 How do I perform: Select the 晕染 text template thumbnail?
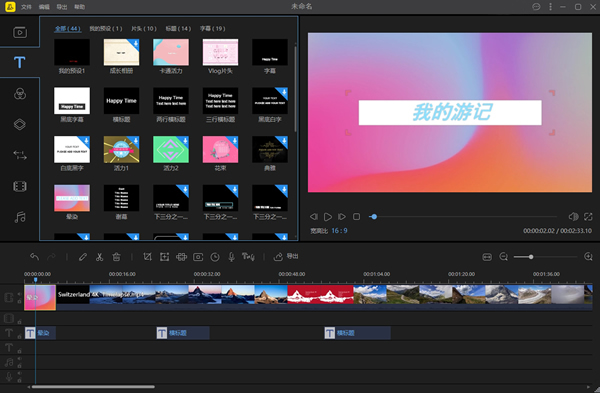(x=72, y=198)
